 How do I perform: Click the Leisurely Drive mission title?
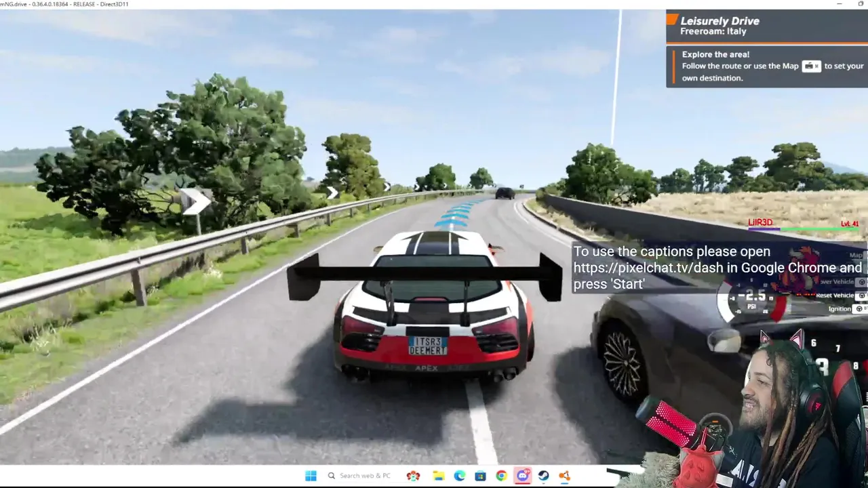(x=719, y=21)
